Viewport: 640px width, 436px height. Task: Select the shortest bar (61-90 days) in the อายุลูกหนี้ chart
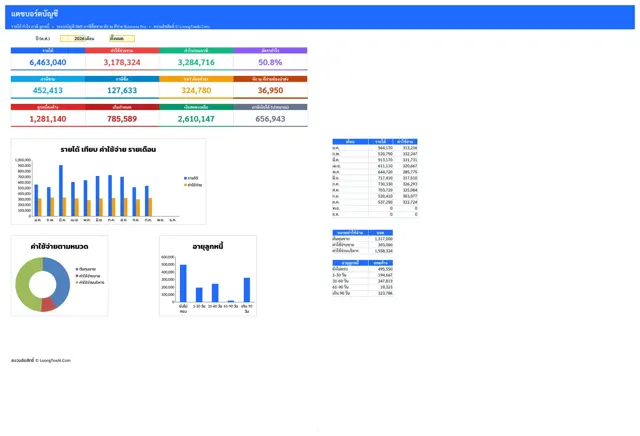click(231, 301)
